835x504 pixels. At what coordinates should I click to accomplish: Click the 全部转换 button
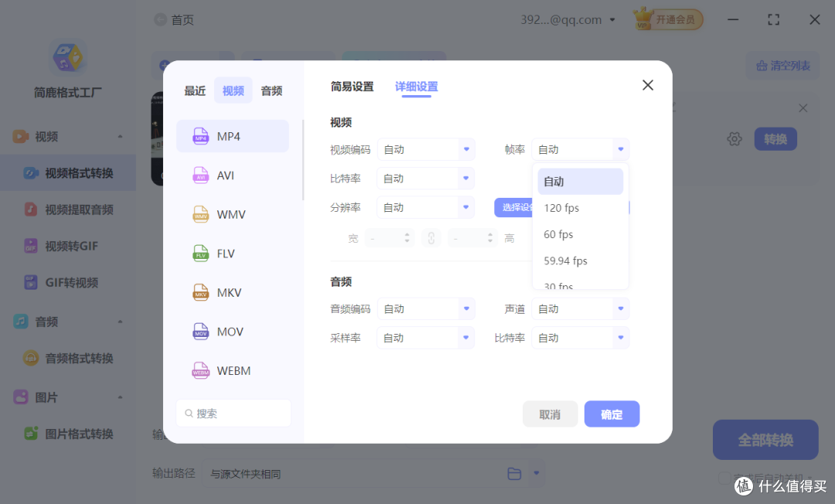click(x=765, y=440)
